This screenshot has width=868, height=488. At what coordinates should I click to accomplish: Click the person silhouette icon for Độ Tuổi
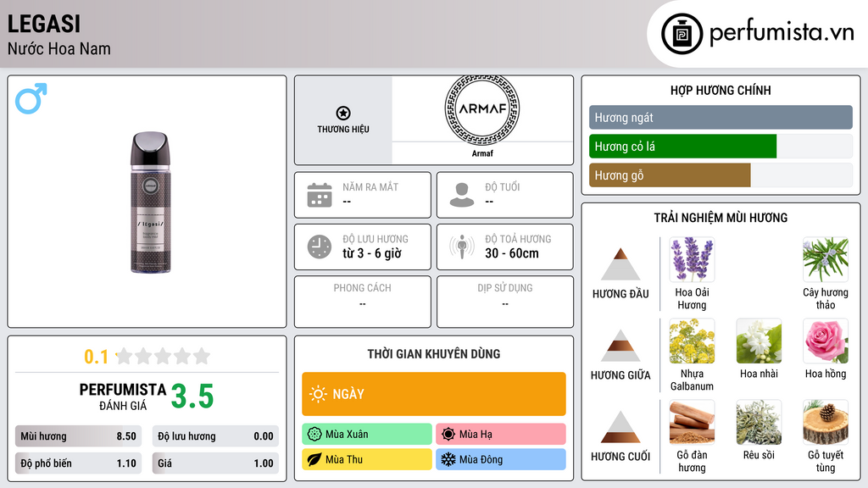(462, 195)
